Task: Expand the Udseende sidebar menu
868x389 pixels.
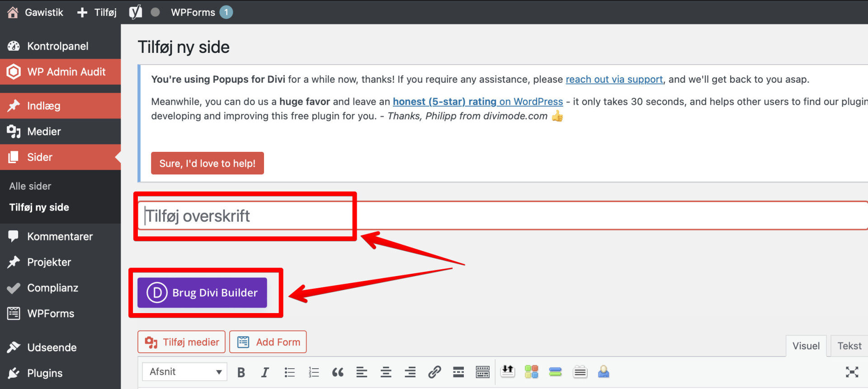Action: (52, 347)
